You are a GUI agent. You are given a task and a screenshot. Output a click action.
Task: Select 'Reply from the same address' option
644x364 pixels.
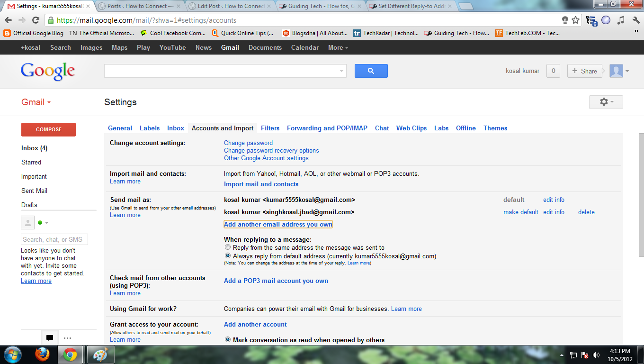[228, 247]
